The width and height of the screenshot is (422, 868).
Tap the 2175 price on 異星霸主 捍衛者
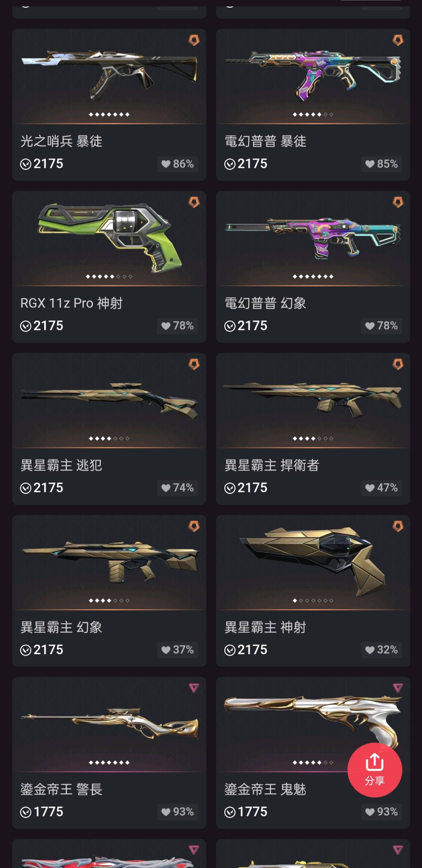click(x=252, y=488)
